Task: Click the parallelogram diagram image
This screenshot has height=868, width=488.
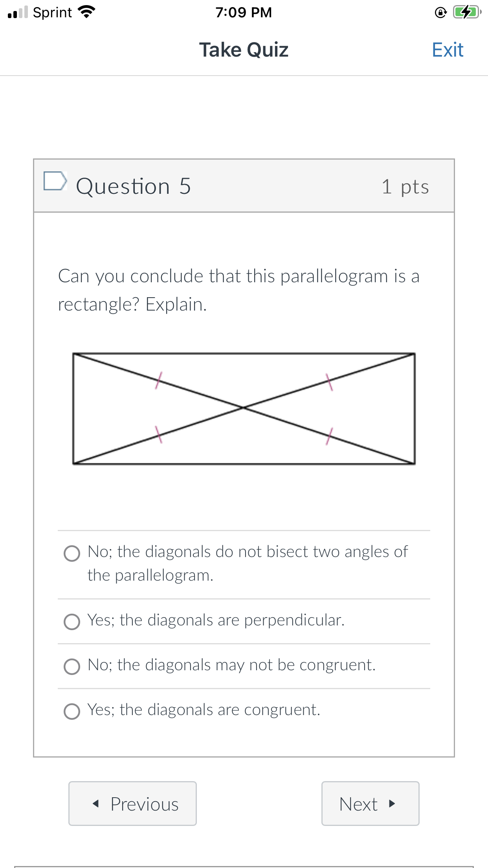Action: coord(244,409)
